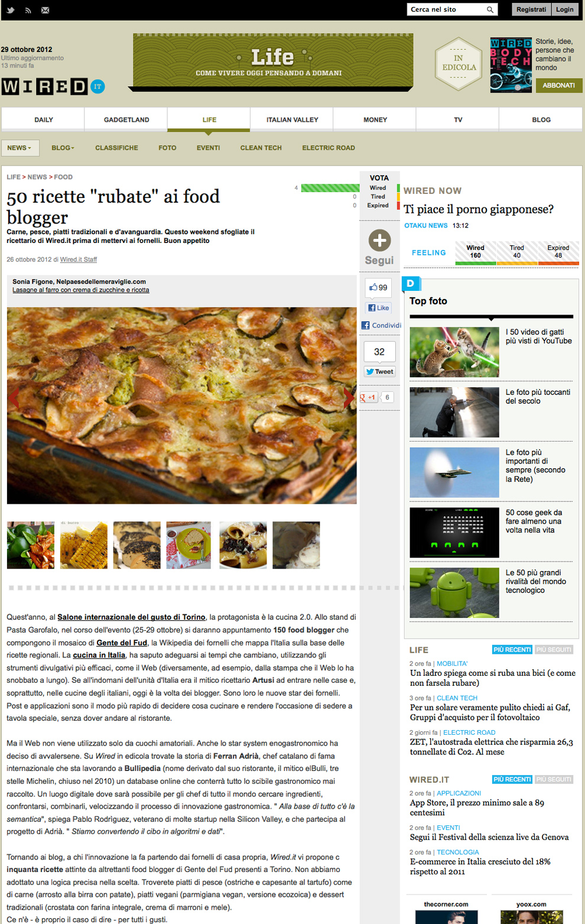Open the Twitter icon in top bar
This screenshot has width=585, height=924.
(11, 10)
